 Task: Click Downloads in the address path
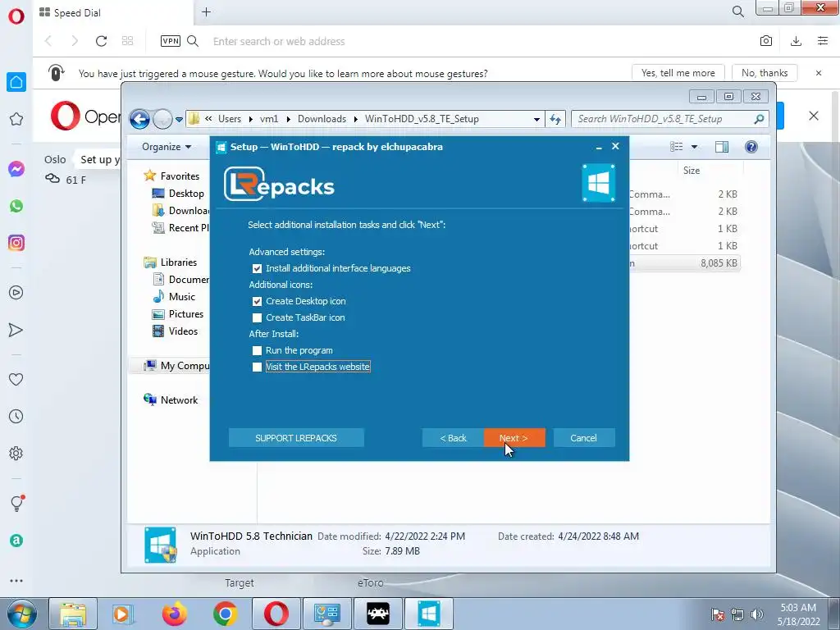coord(322,119)
